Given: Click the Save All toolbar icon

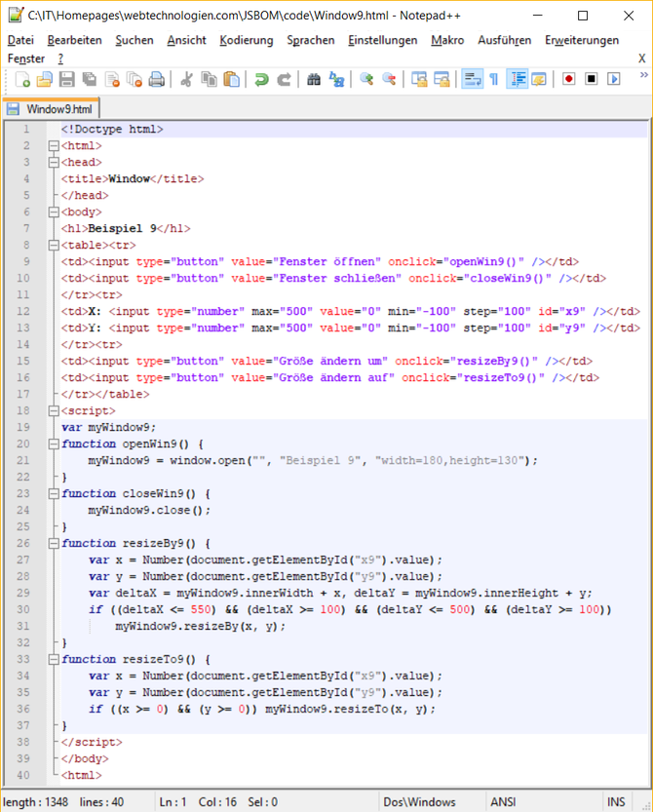Looking at the screenshot, I should pyautogui.click(x=90, y=79).
